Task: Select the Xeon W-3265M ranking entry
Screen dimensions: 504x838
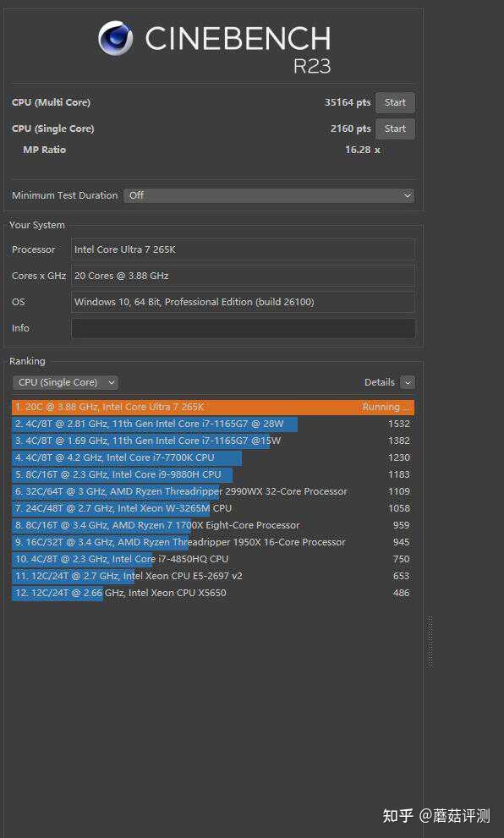Action: [213, 509]
